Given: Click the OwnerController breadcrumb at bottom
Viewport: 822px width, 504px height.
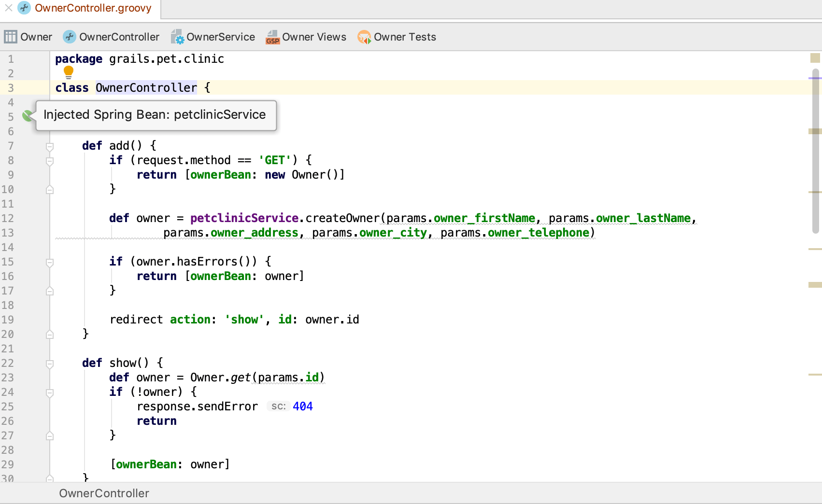Looking at the screenshot, I should pyautogui.click(x=104, y=493).
